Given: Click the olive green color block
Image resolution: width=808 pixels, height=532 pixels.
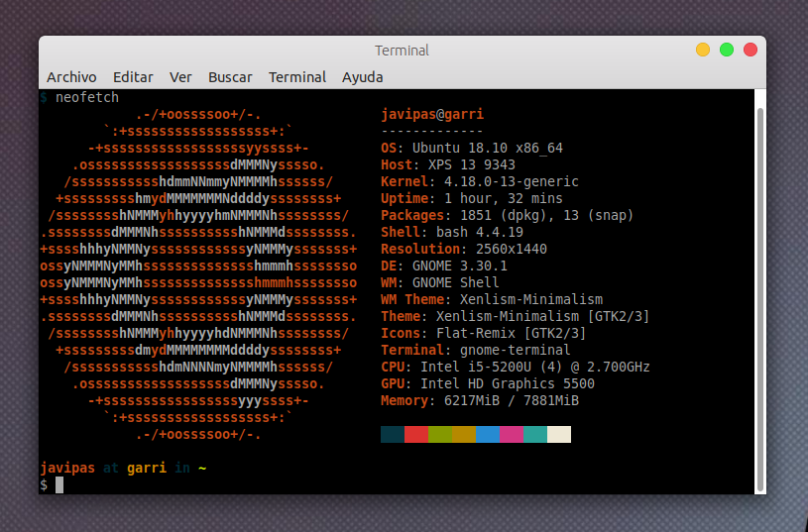Looking at the screenshot, I should pyautogui.click(x=440, y=434).
